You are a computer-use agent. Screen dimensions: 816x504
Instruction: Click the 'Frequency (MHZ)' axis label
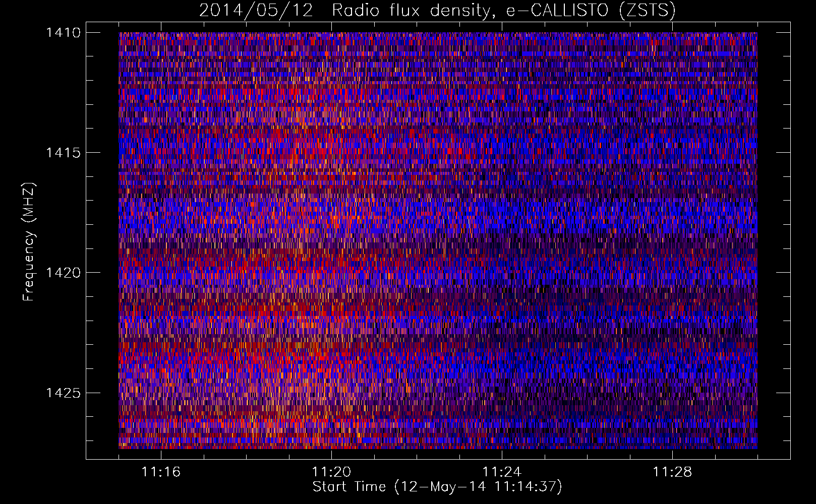29,242
